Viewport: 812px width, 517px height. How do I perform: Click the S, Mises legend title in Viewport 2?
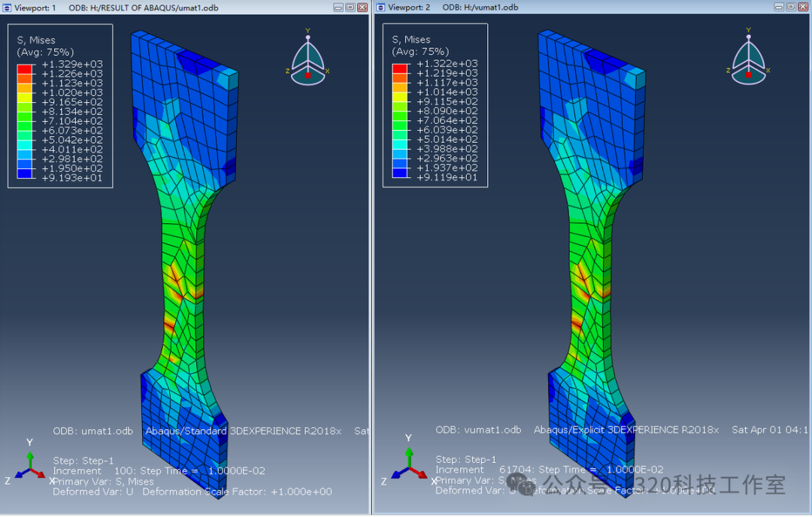411,39
